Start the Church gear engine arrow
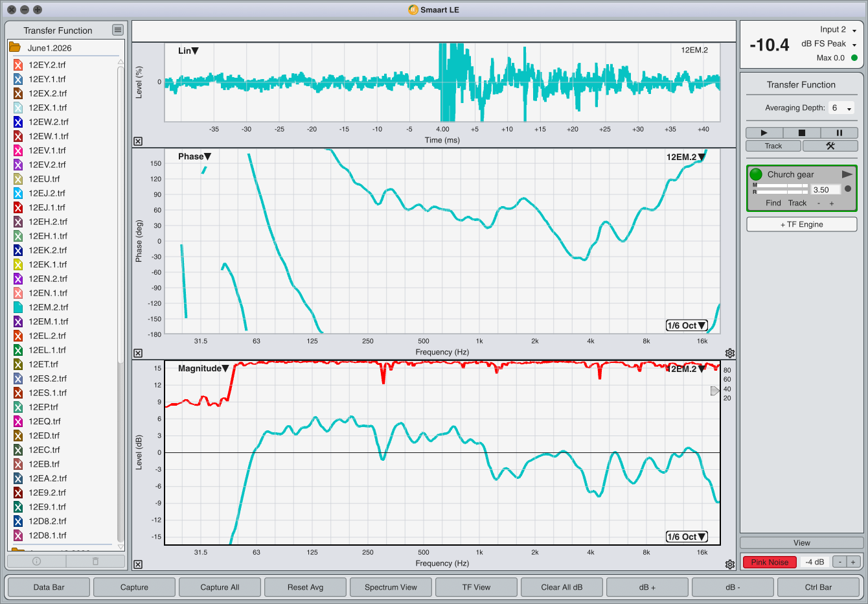868x604 pixels. (847, 174)
